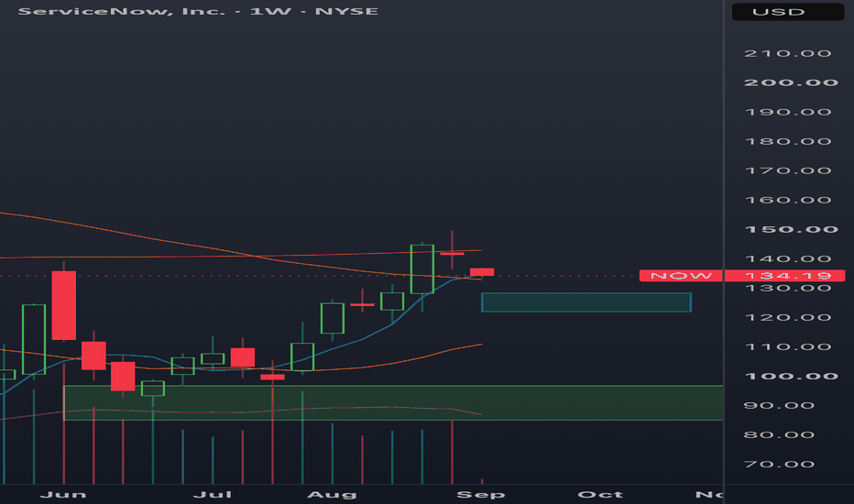Viewport: 854px width, 504px height.
Task: Click the Sep label on time axis
Action: (x=480, y=495)
